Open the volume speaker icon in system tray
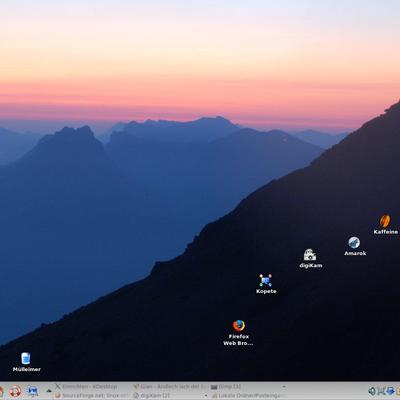The height and width of the screenshot is (400, 400). (372, 391)
